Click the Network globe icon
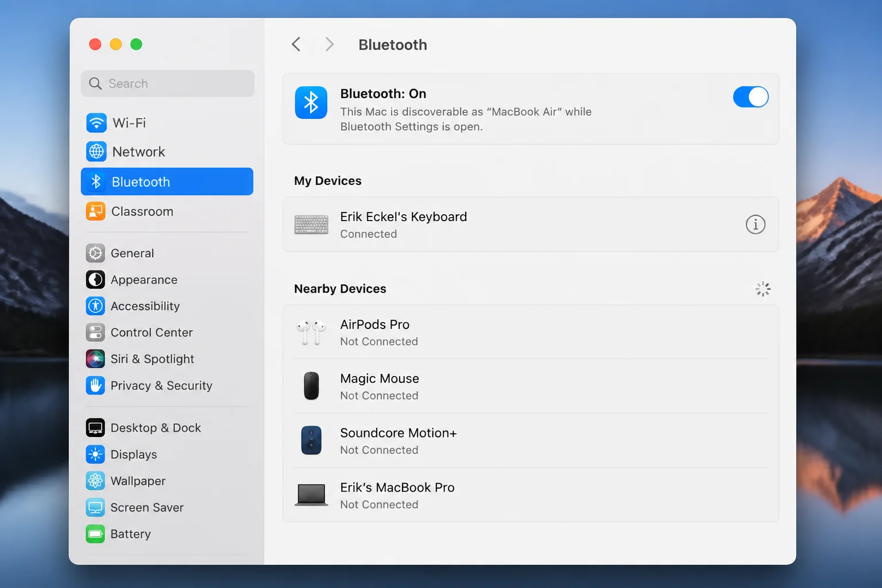882x588 pixels. pyautogui.click(x=96, y=152)
